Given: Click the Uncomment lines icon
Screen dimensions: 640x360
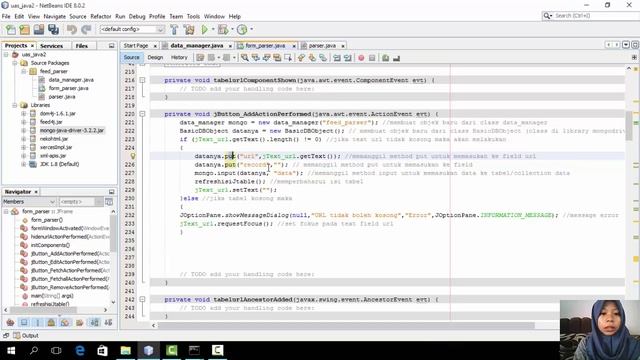Looking at the screenshot, I should tap(396, 58).
